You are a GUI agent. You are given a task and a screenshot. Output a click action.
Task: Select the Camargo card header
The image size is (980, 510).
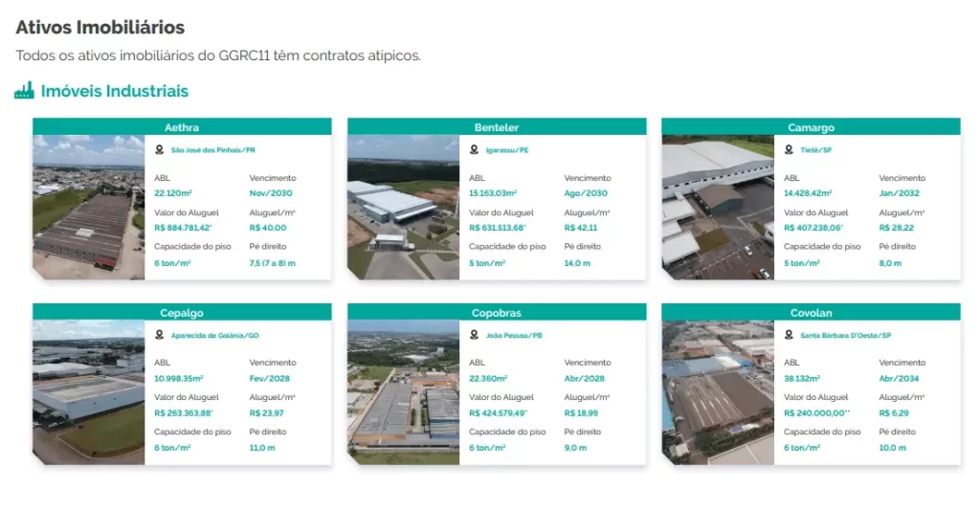point(812,127)
